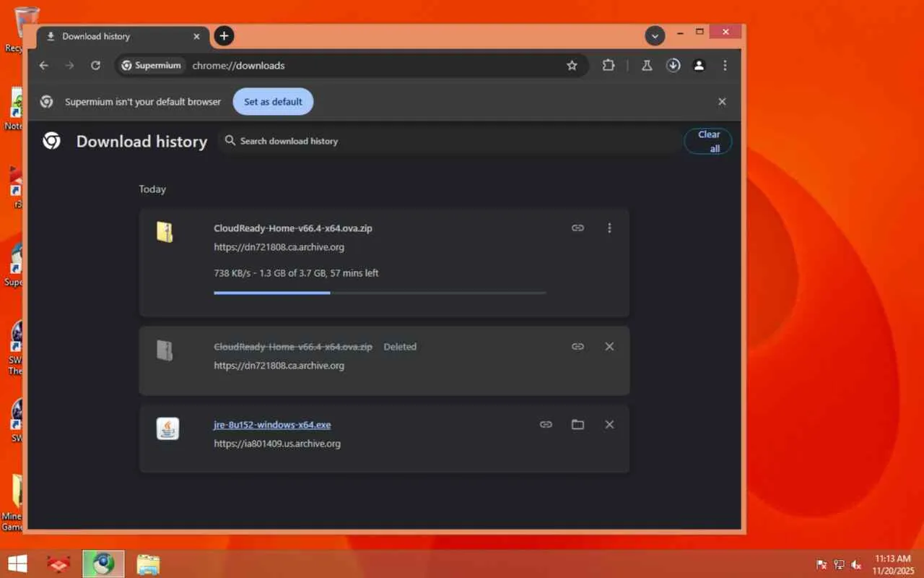
Task: Click the zip file icon of the downloading item
Action: point(165,232)
